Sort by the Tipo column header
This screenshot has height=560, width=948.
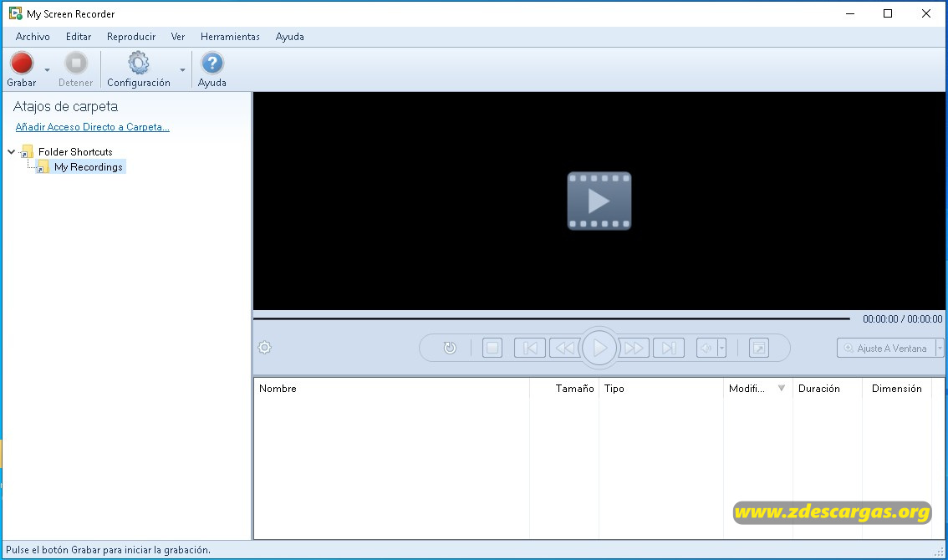(x=660, y=389)
